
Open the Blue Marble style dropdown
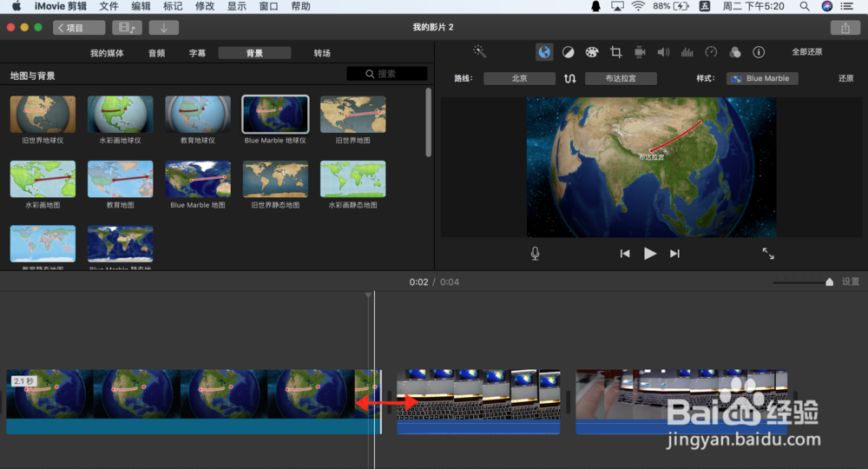(x=762, y=79)
